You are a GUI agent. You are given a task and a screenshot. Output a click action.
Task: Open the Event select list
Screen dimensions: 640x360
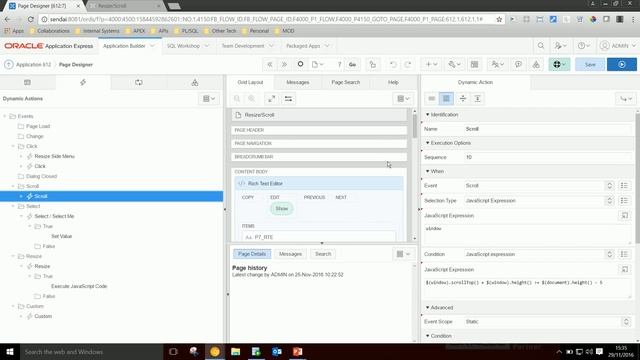pyautogui.click(x=539, y=186)
